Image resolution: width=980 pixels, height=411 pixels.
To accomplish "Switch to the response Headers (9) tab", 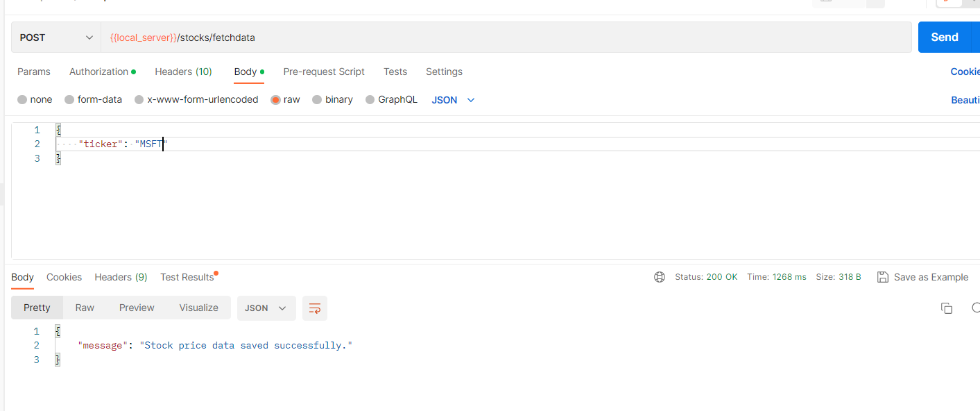I will 120,276.
